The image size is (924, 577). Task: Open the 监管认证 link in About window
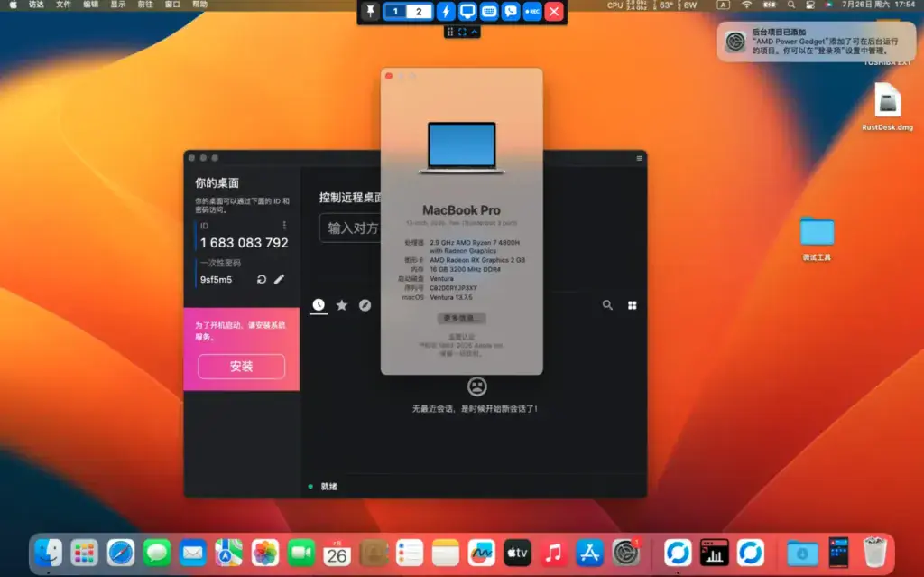[x=461, y=337]
